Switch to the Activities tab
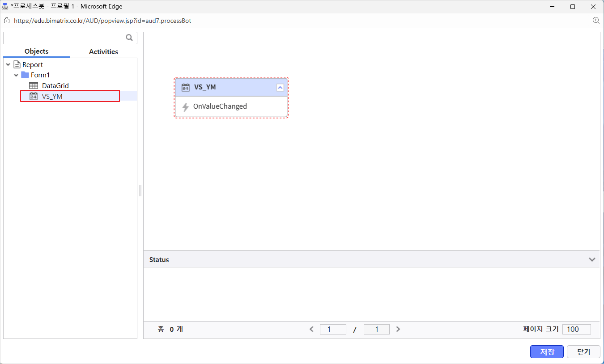This screenshot has height=364, width=604. (x=103, y=52)
